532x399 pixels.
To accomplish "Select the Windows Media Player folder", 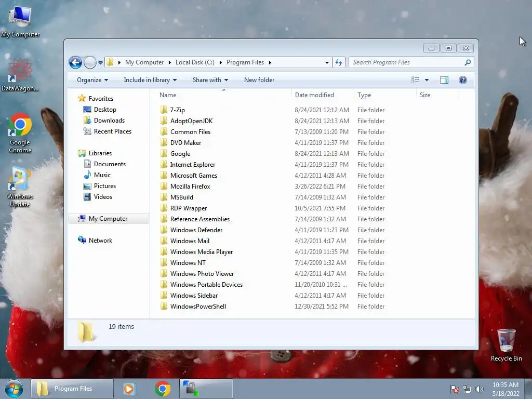I will tap(202, 252).
